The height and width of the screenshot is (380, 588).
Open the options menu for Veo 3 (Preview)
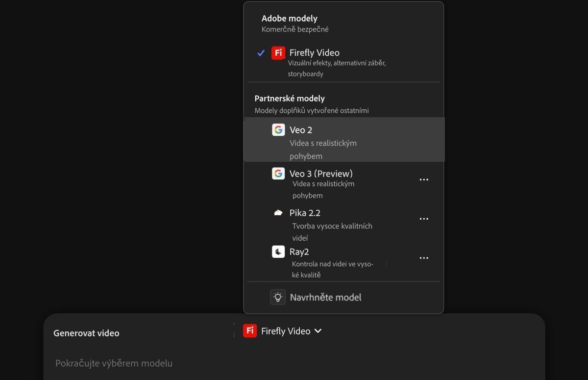(x=424, y=179)
